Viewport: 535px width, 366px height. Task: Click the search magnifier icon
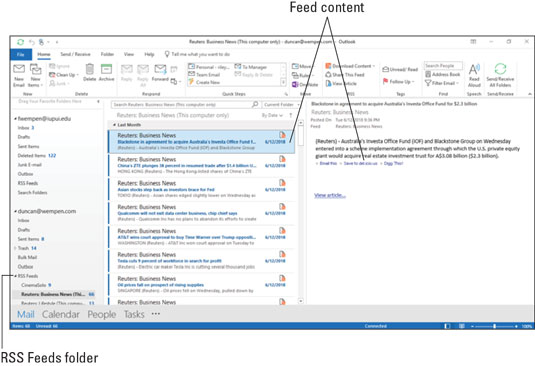(255, 104)
